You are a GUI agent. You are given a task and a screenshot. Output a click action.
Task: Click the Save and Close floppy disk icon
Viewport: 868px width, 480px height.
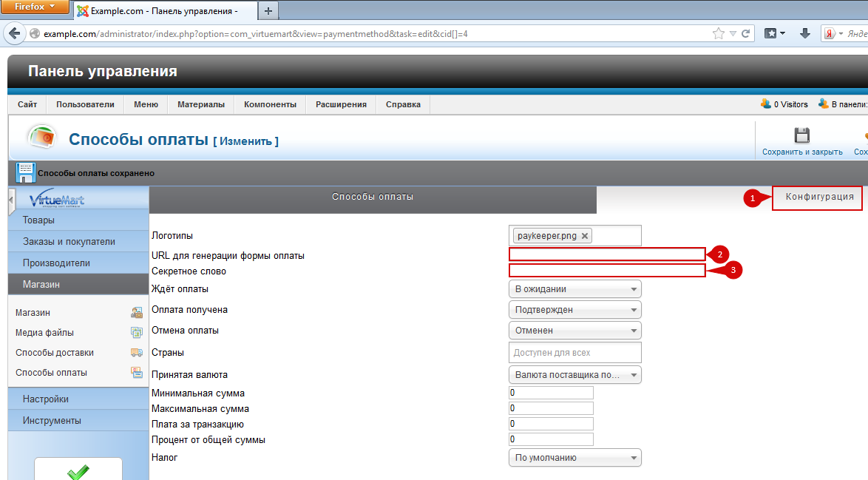(x=801, y=135)
